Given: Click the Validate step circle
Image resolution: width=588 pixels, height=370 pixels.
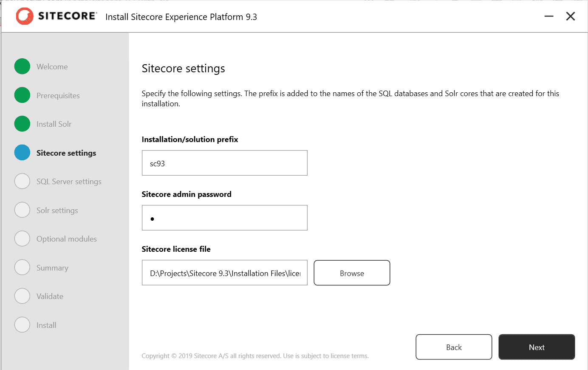Looking at the screenshot, I should pyautogui.click(x=22, y=296).
